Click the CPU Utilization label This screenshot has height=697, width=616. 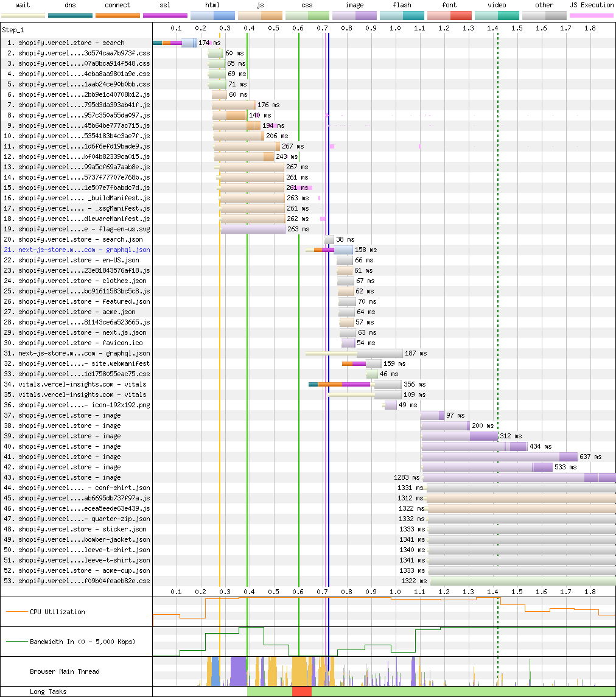[57, 612]
